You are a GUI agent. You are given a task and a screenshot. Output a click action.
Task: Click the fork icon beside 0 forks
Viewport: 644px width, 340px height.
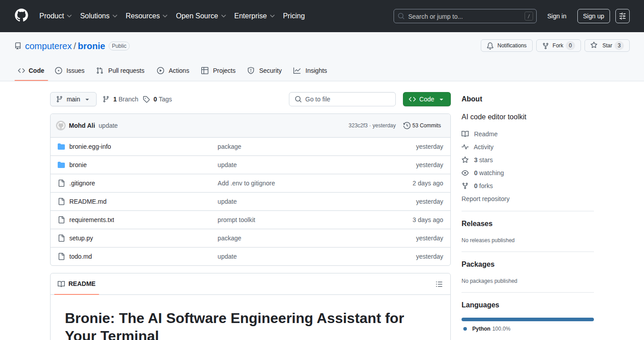[x=465, y=186]
